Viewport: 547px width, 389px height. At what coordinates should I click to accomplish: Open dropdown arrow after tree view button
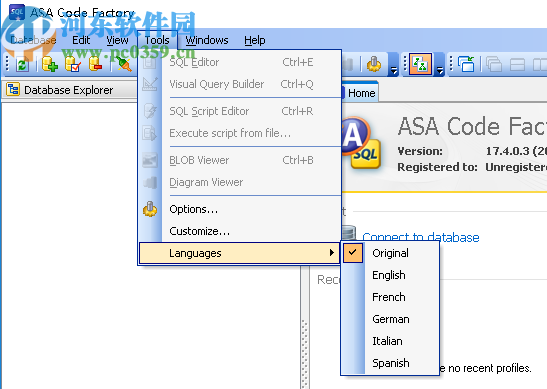coord(440,71)
